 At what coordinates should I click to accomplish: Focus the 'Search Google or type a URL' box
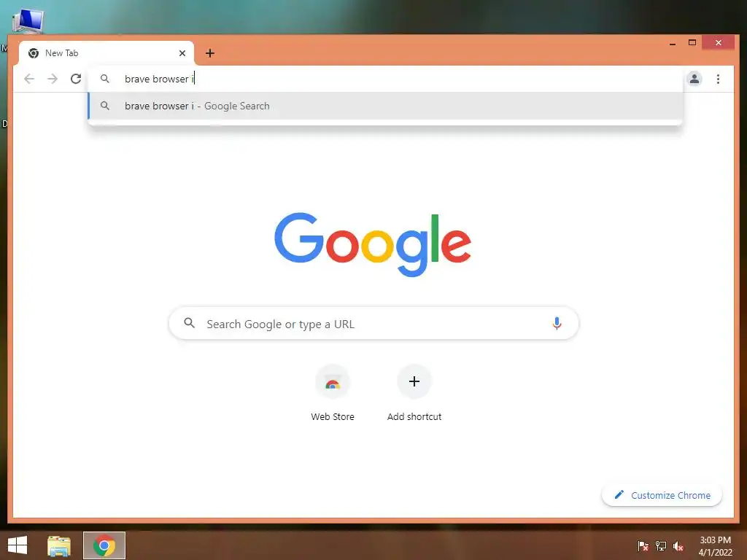[x=373, y=324]
